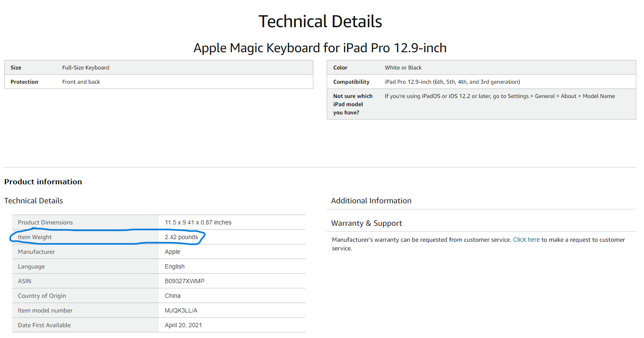Click the Country of Origin value China
644x338 pixels.
173,296
